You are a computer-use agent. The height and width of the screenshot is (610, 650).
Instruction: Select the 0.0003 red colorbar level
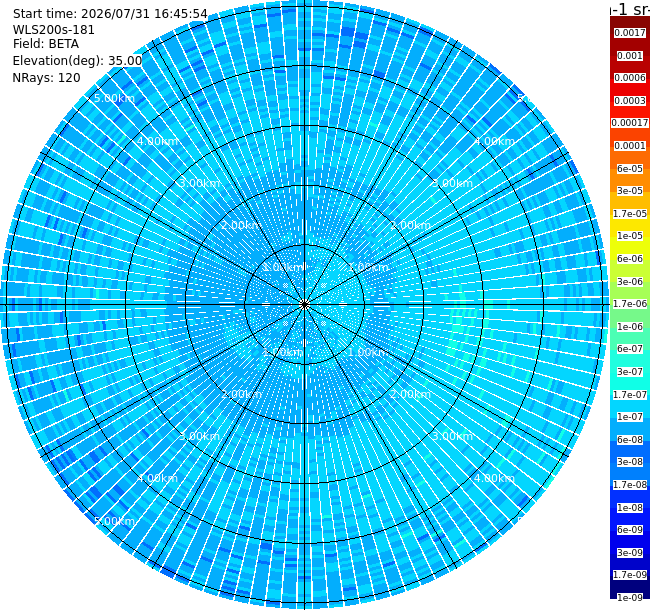[x=630, y=101]
